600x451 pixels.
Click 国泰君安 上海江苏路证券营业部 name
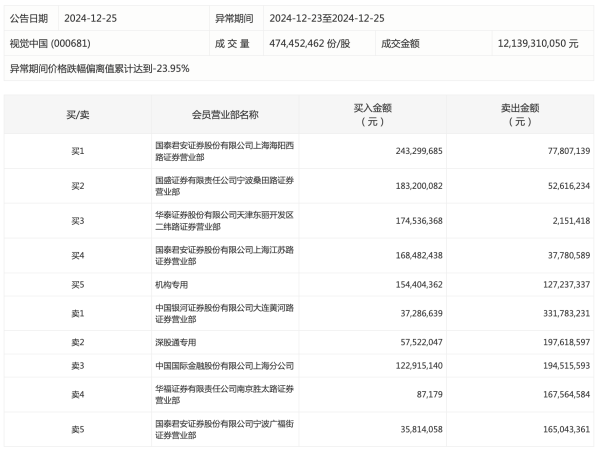tap(225, 256)
